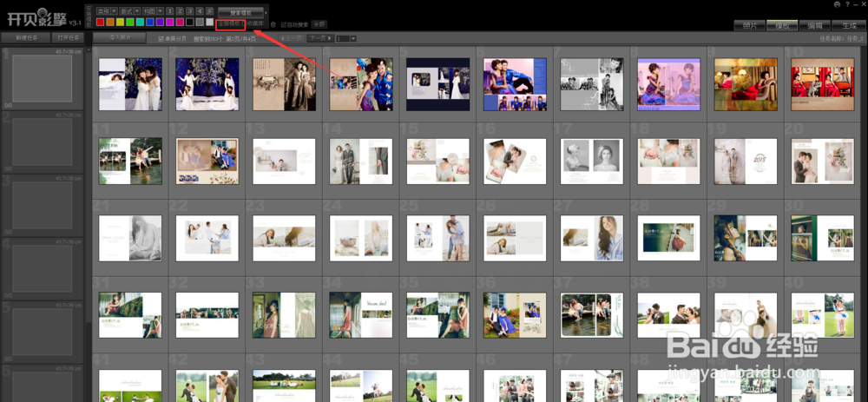The image size is (868, 402).
Task: Select template thumbnail number 5
Action: coord(437,84)
